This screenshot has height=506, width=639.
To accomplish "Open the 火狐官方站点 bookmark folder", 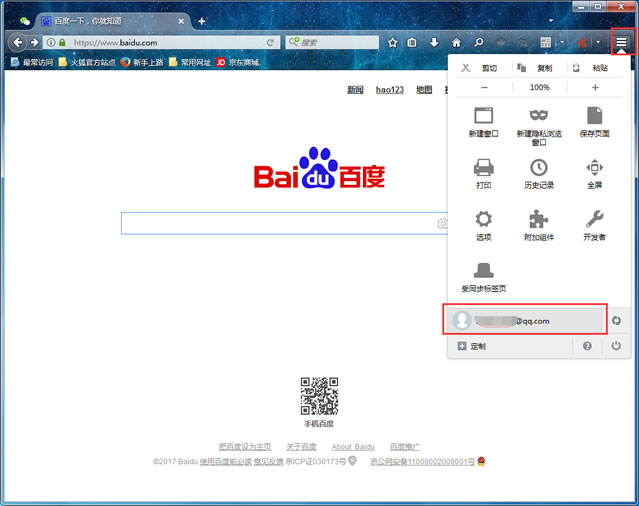I will [87, 62].
